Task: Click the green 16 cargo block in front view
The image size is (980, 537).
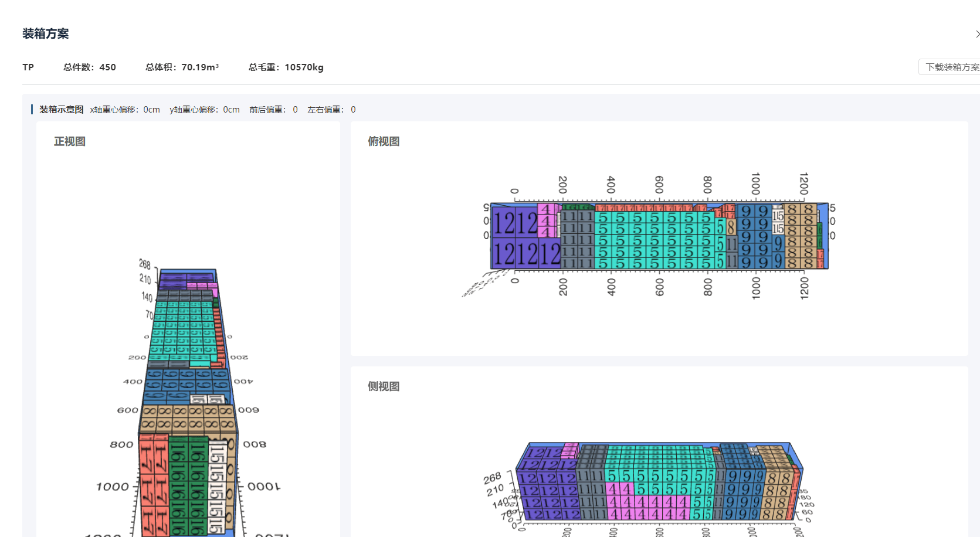Action: 188,485
